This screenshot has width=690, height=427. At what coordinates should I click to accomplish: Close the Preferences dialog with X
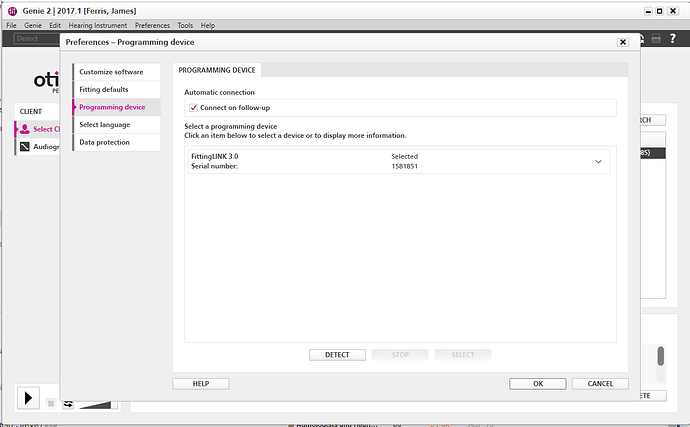tap(623, 42)
